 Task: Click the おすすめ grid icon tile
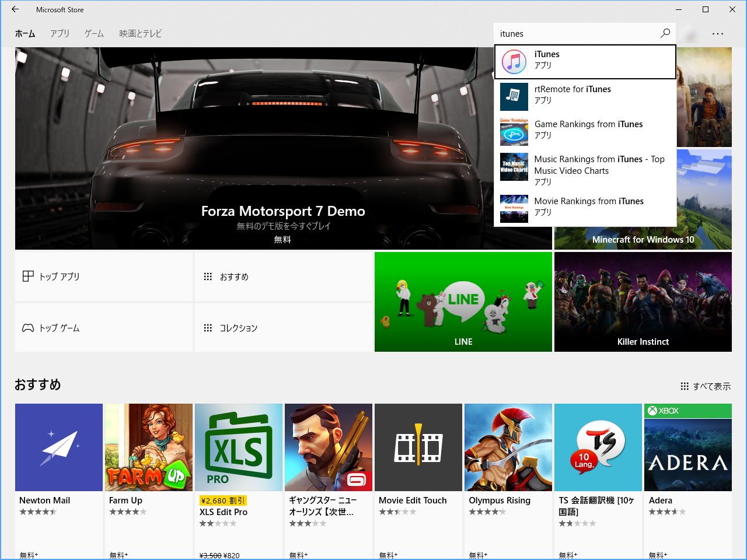tap(208, 276)
